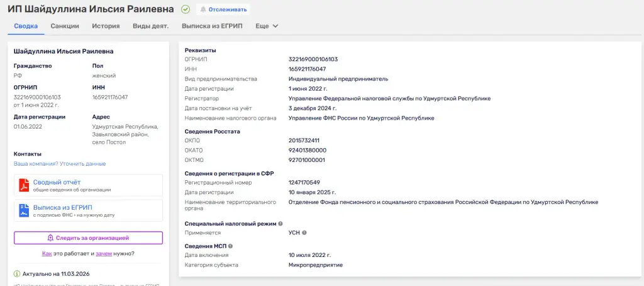This screenshot has height=286, width=644.
Task: Click help icon next to Специальный налоговый режим
Action: click(280, 224)
